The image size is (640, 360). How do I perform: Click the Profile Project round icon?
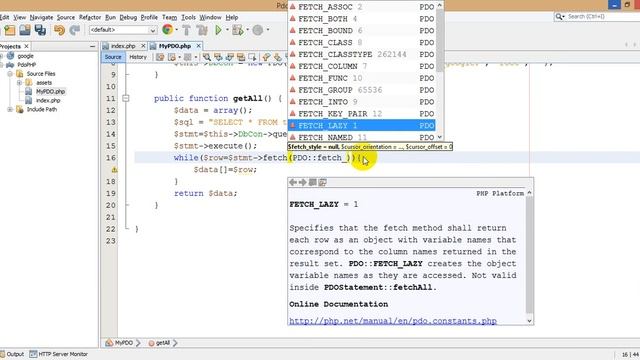coord(258,30)
